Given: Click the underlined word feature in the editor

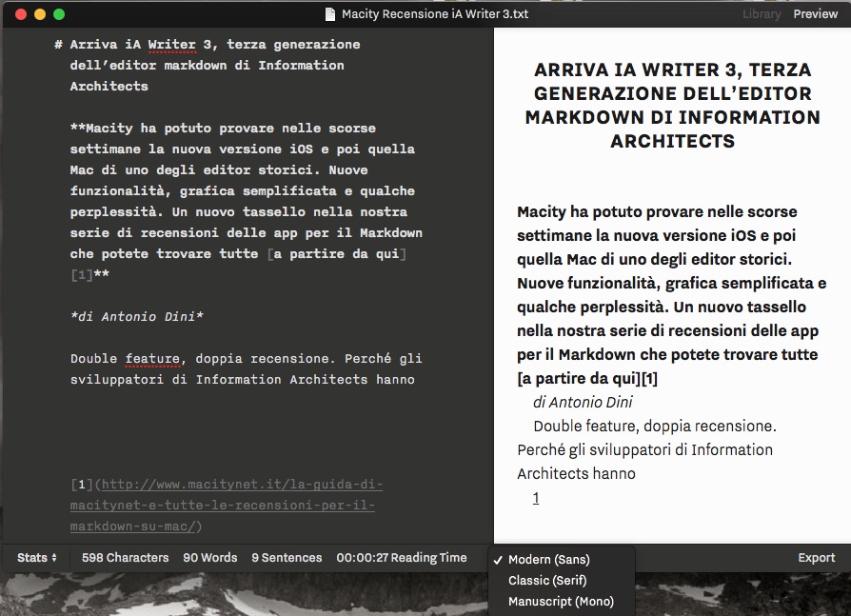Looking at the screenshot, I should point(152,359).
